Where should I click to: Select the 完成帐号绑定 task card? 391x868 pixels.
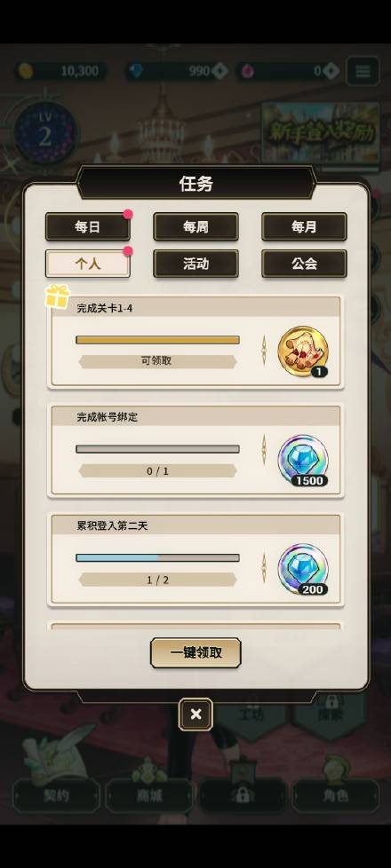click(x=195, y=451)
